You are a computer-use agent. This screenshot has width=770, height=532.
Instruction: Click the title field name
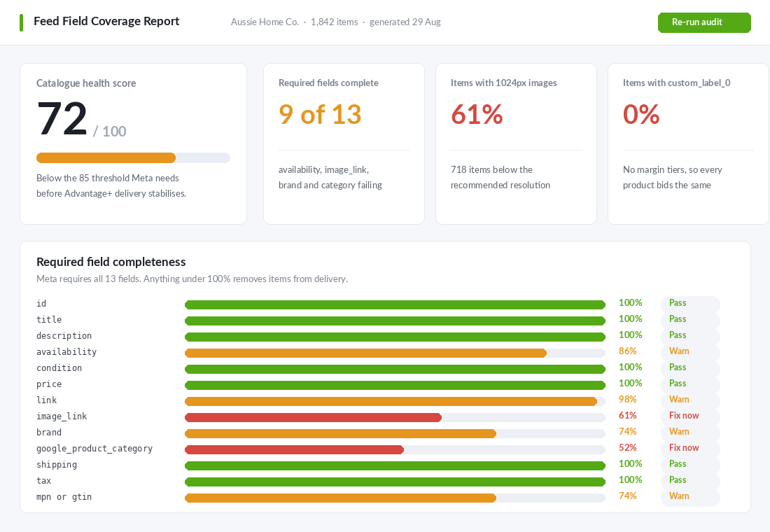click(49, 320)
